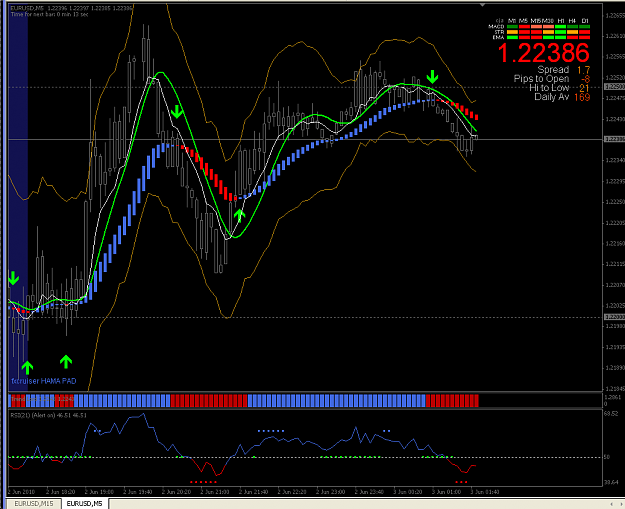Click the '3 Jun 01:00' time axis label
Image resolution: width=625 pixels, height=509 pixels.
[x=446, y=492]
